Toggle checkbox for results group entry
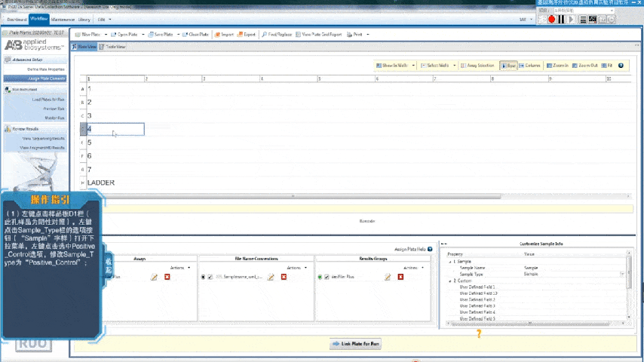644x362 pixels. pyautogui.click(x=327, y=277)
